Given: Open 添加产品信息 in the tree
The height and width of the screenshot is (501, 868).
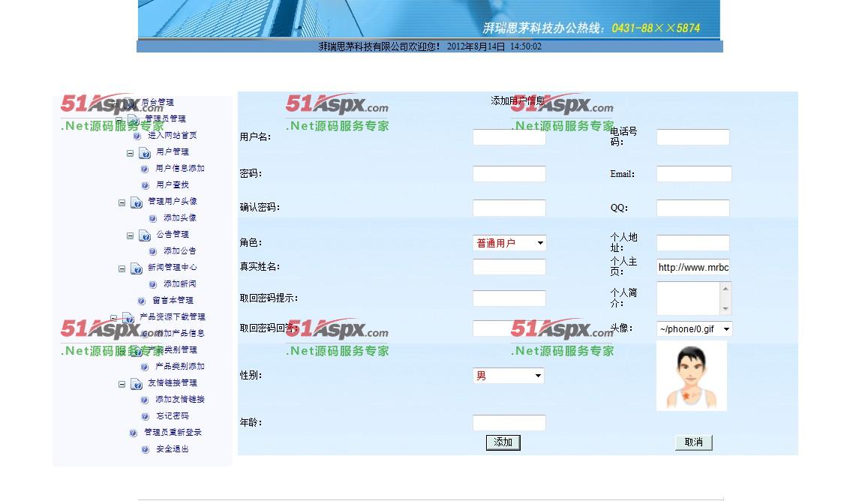Looking at the screenshot, I should click(x=180, y=333).
